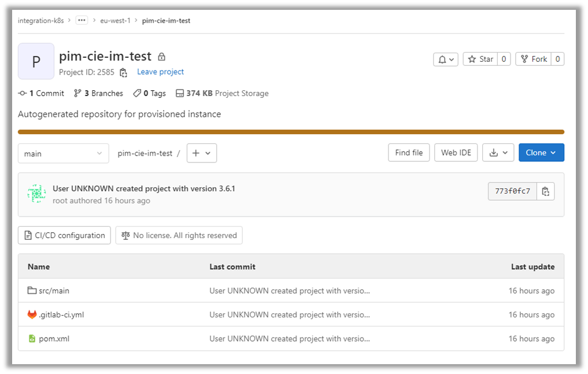
Task: Fork the pim-cie-im-test project
Action: [x=533, y=59]
